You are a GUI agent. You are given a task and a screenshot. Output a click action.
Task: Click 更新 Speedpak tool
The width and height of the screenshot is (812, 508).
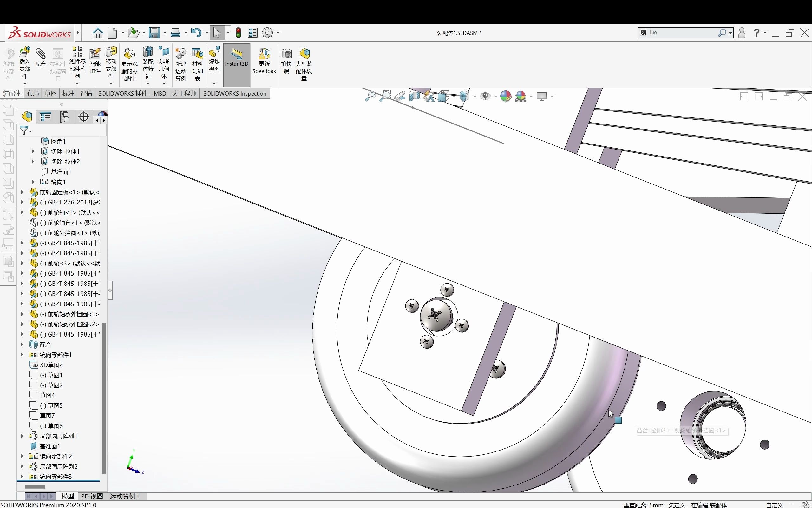[264, 61]
